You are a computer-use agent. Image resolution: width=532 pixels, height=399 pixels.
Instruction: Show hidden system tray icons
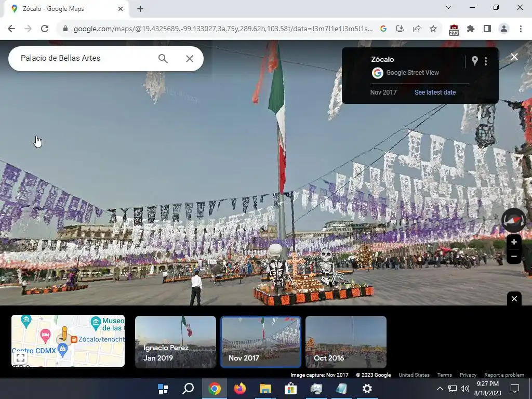440,389
